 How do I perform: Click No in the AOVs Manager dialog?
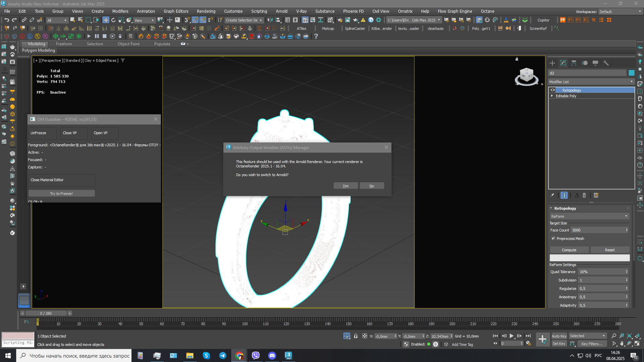(371, 186)
